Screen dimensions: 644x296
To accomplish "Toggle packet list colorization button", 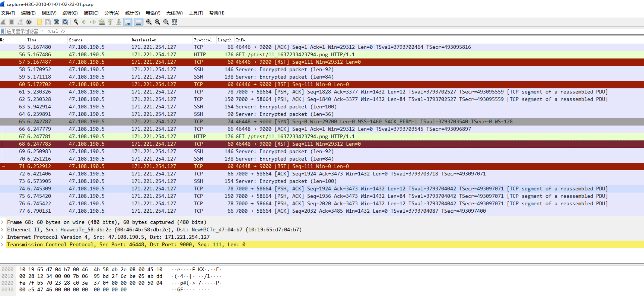I will click(x=138, y=22).
